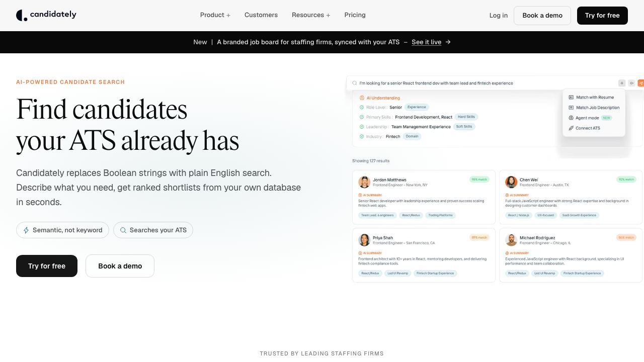Viewport: 644px width, 362px height.
Task: Click the Match with Resume icon
Action: click(571, 98)
